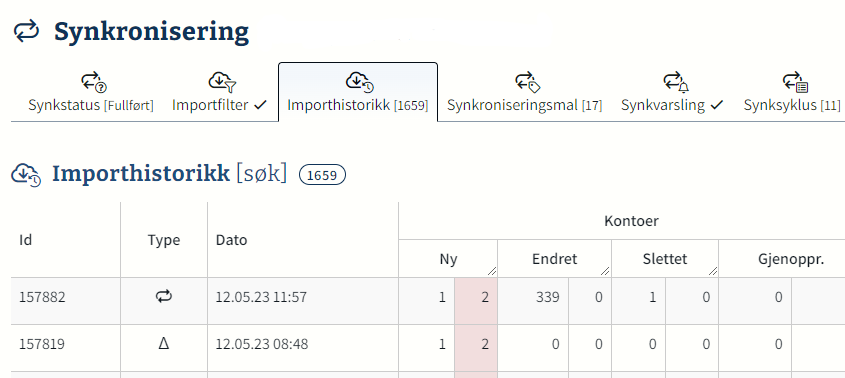
Task: Click the Importhistorikk tab cloud clock icon
Action: click(359, 82)
